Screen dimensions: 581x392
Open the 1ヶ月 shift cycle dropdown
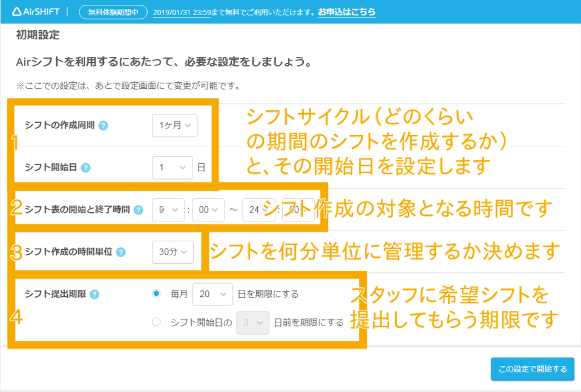pos(174,126)
